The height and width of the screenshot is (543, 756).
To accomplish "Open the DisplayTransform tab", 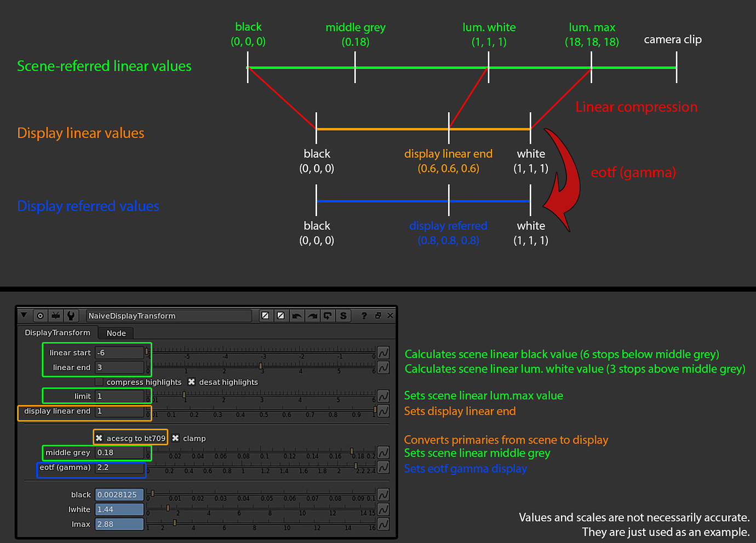I will coord(57,333).
